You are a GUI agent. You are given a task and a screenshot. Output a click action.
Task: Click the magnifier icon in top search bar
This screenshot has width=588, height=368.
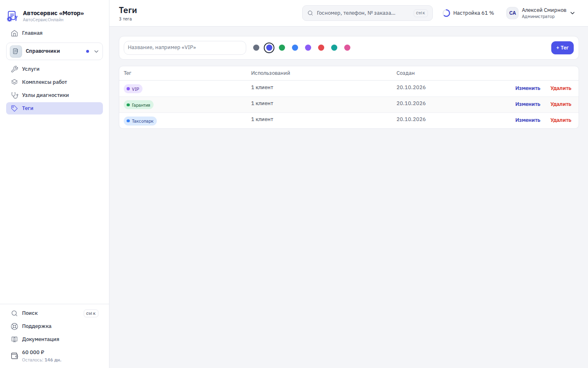(x=310, y=13)
